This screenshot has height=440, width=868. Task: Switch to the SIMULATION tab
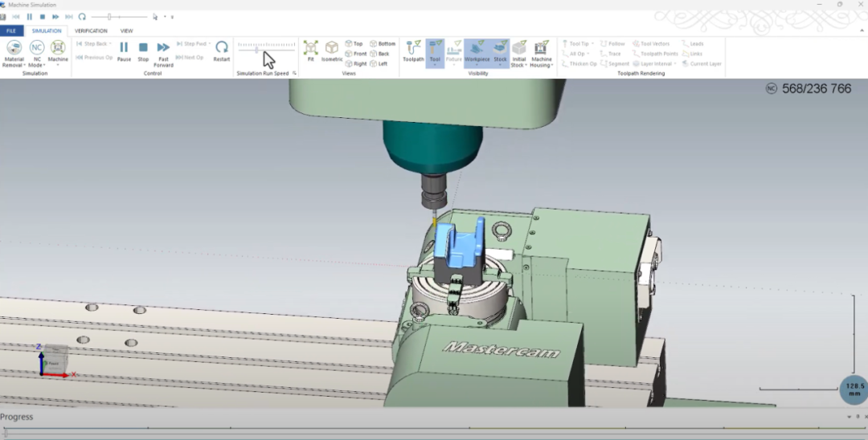tap(47, 31)
